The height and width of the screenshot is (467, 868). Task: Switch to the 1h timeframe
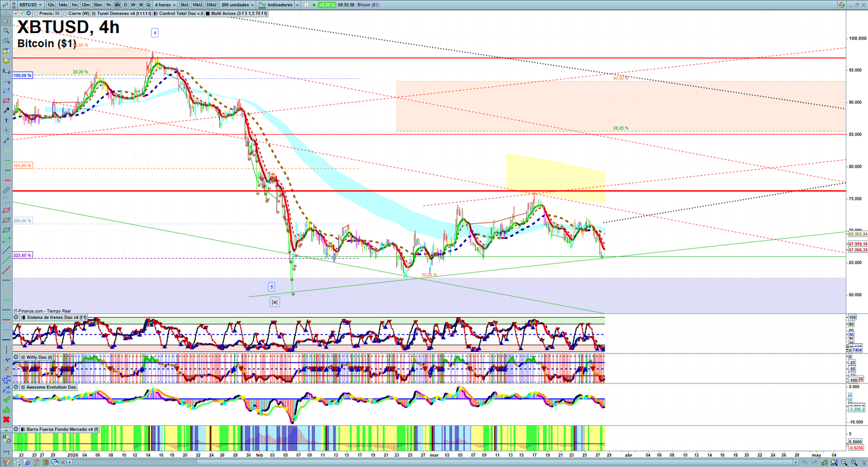(108, 5)
